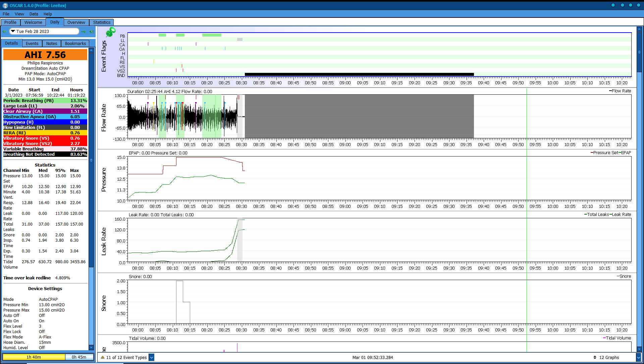Open the Event Types dropdown arrow
This screenshot has height=364, width=644.
[x=152, y=357]
